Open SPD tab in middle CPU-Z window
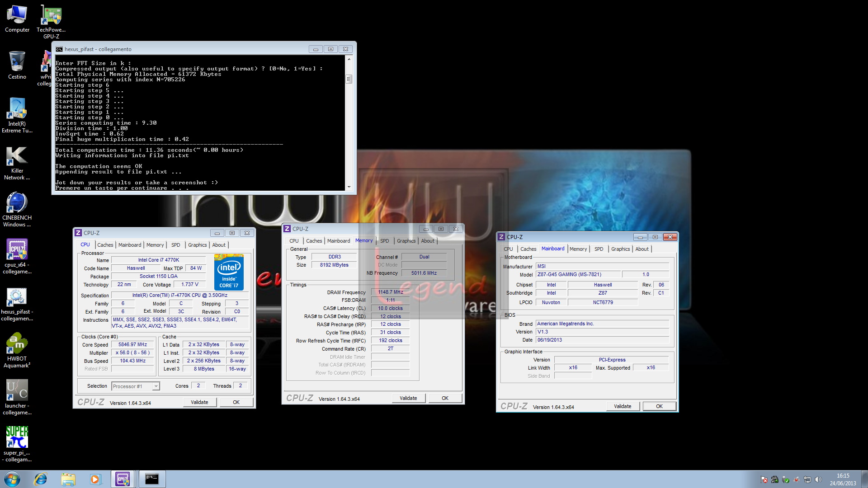Image resolution: width=868 pixels, height=488 pixels. pos(385,241)
